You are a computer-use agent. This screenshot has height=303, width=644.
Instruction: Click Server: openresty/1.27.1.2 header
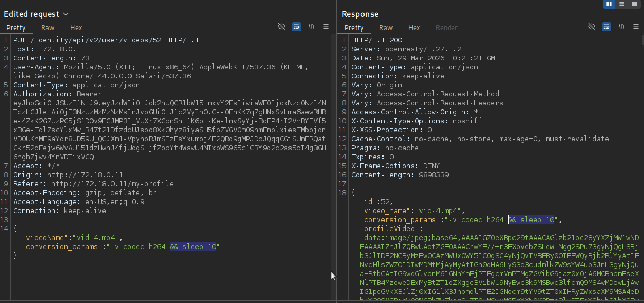click(406, 49)
